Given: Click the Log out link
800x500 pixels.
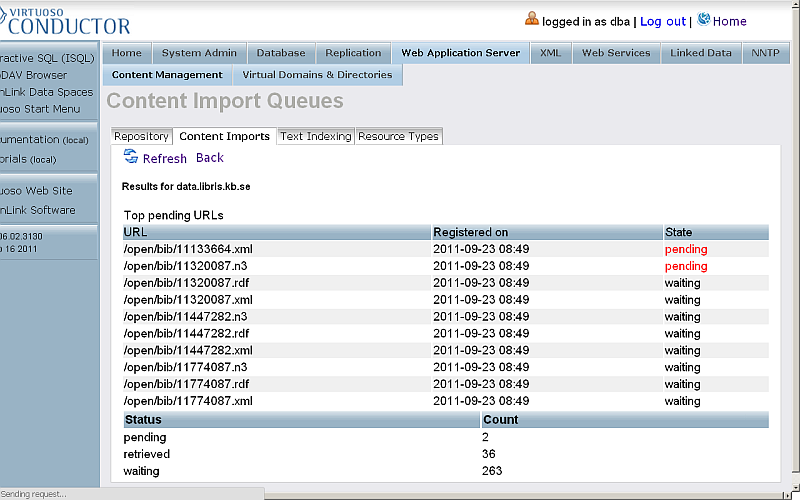Looking at the screenshot, I should [662, 21].
